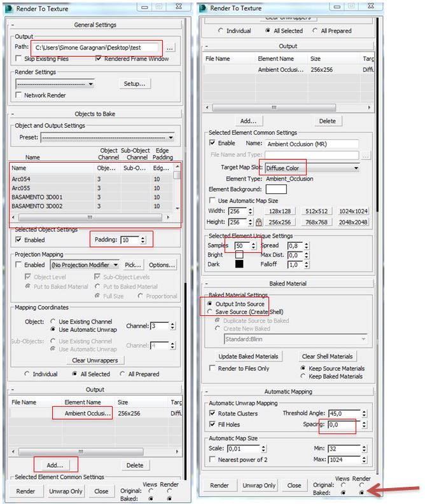Select Save Source (Create Shell) option
This screenshot has height=504, width=425.
click(210, 312)
